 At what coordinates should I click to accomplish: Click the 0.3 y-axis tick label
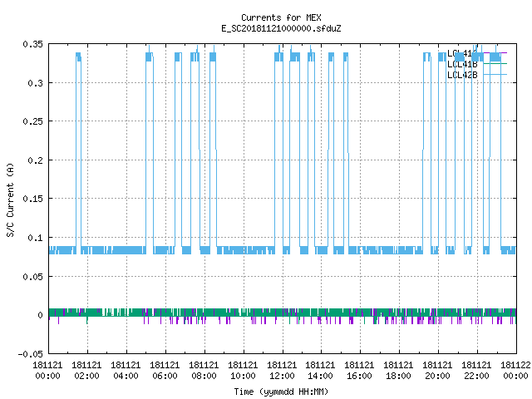35,83
